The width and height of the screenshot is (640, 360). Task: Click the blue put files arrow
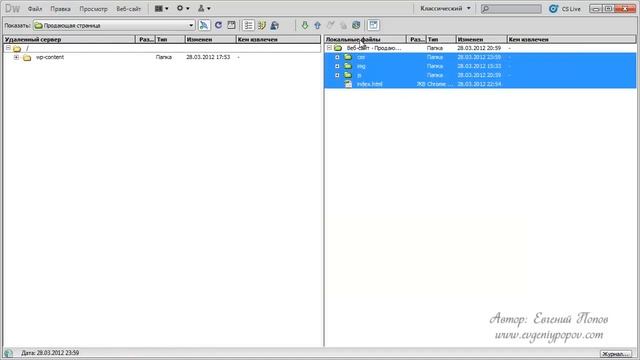(318, 25)
